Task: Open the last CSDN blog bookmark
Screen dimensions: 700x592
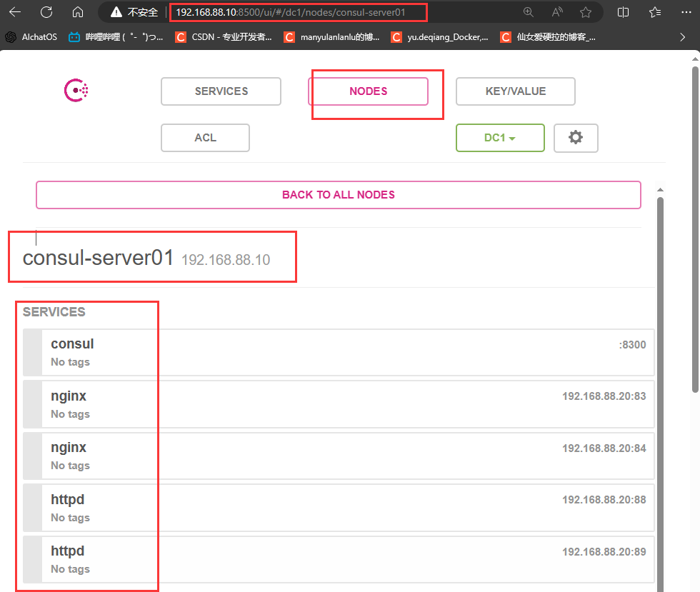Action: click(x=548, y=37)
